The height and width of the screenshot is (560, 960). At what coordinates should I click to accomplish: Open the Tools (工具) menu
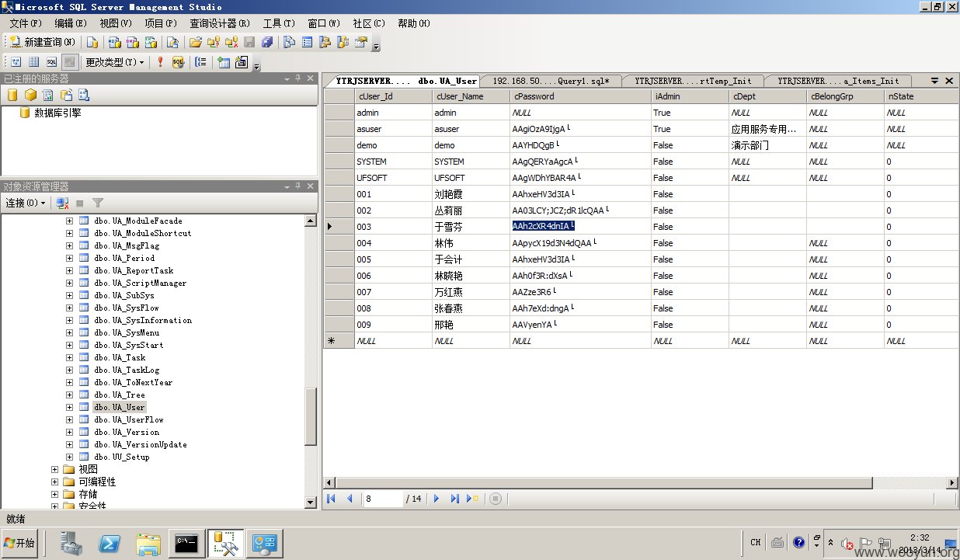[279, 23]
